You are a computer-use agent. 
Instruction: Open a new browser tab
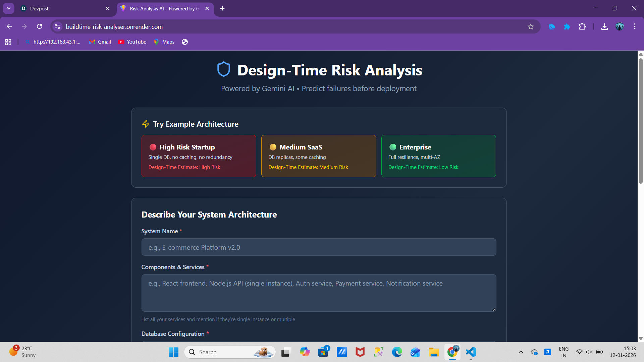tap(222, 8)
